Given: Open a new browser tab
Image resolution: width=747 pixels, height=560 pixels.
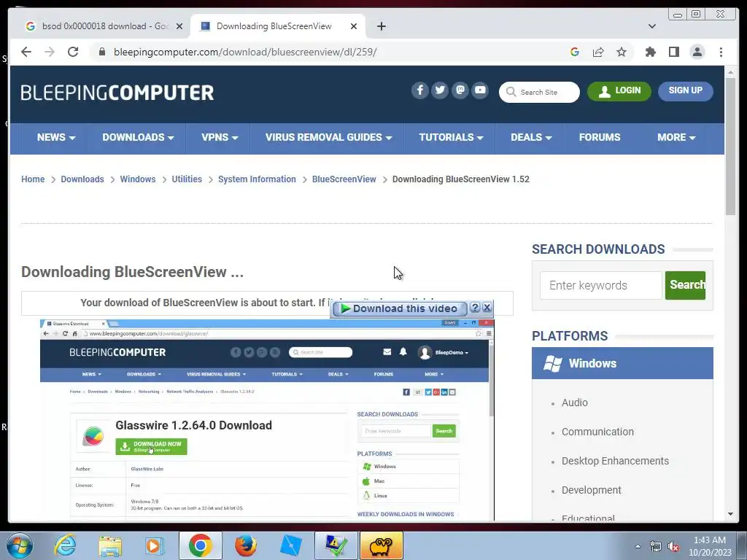Looking at the screenshot, I should (x=381, y=26).
